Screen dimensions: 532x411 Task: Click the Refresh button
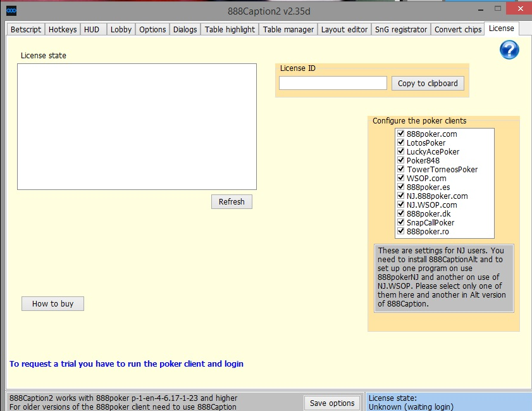pyautogui.click(x=232, y=202)
